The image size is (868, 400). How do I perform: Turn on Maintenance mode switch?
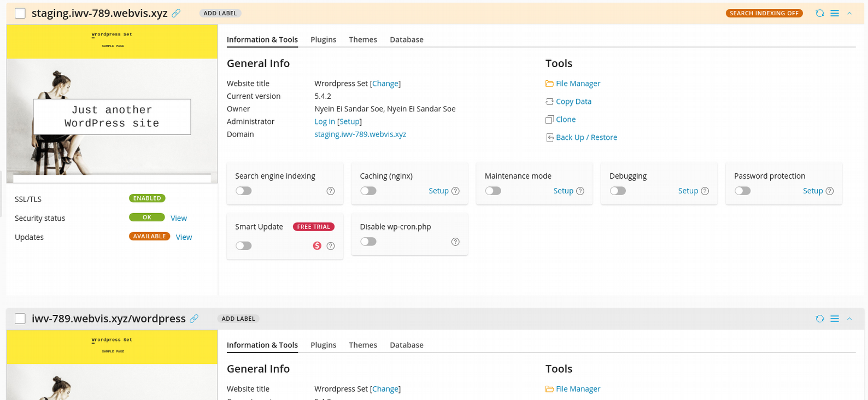(x=493, y=191)
